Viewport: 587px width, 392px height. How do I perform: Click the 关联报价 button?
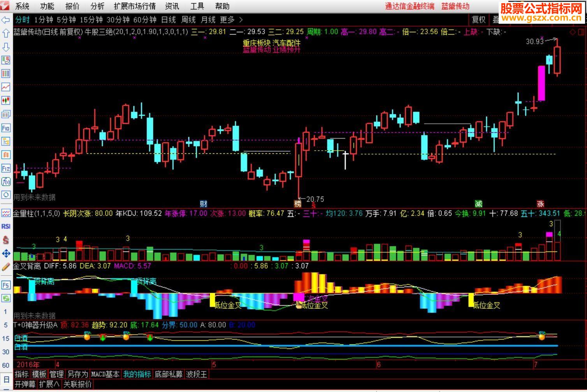pyautogui.click(x=77, y=384)
